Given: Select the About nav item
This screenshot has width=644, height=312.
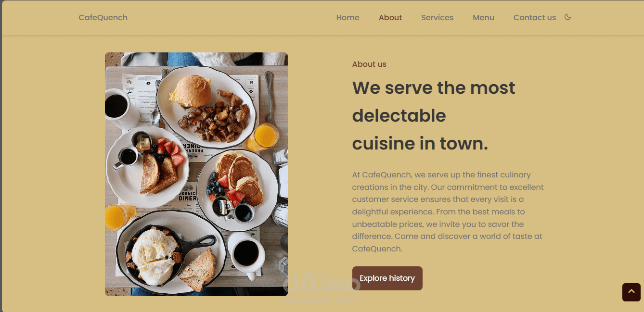Looking at the screenshot, I should 390,18.
